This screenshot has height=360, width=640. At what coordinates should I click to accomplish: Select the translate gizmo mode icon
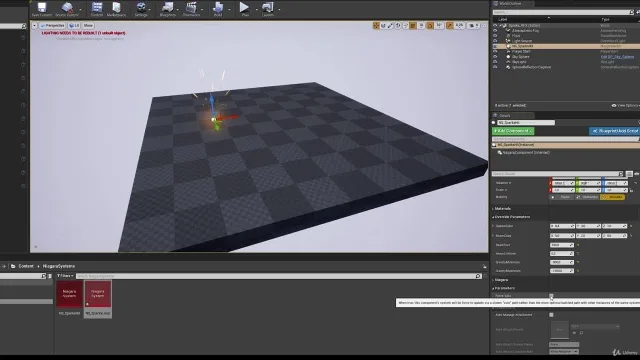376,26
